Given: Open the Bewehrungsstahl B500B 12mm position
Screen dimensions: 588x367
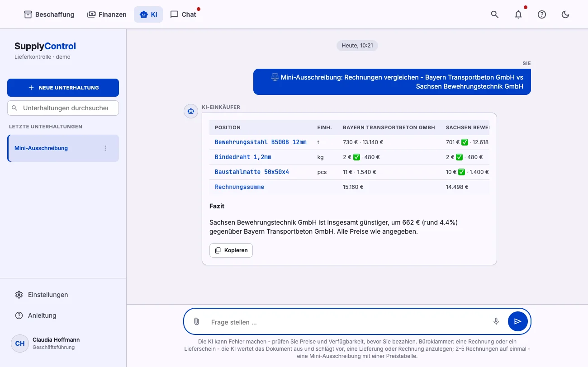Looking at the screenshot, I should 261,142.
